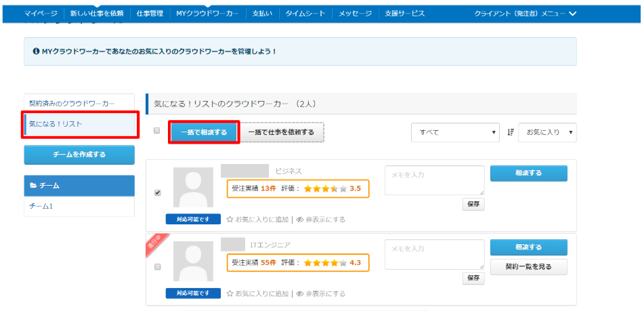Open the お気に入り sort dropdown

pos(547,132)
